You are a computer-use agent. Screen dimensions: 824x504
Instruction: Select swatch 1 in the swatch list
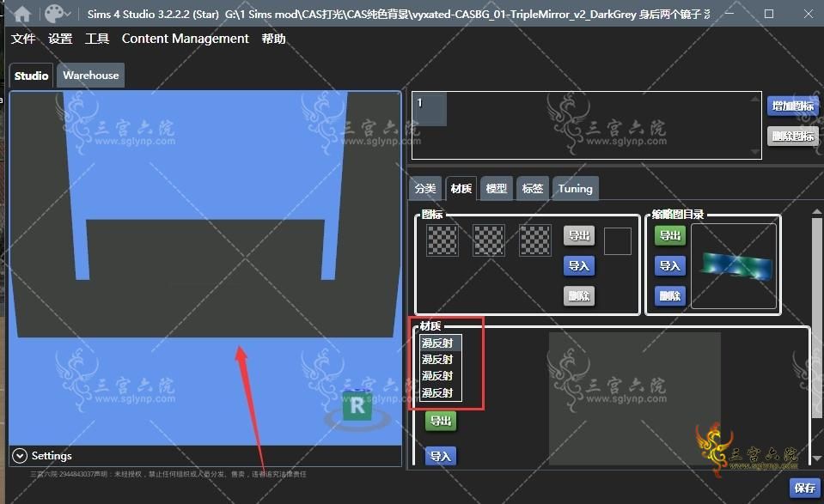(x=430, y=109)
